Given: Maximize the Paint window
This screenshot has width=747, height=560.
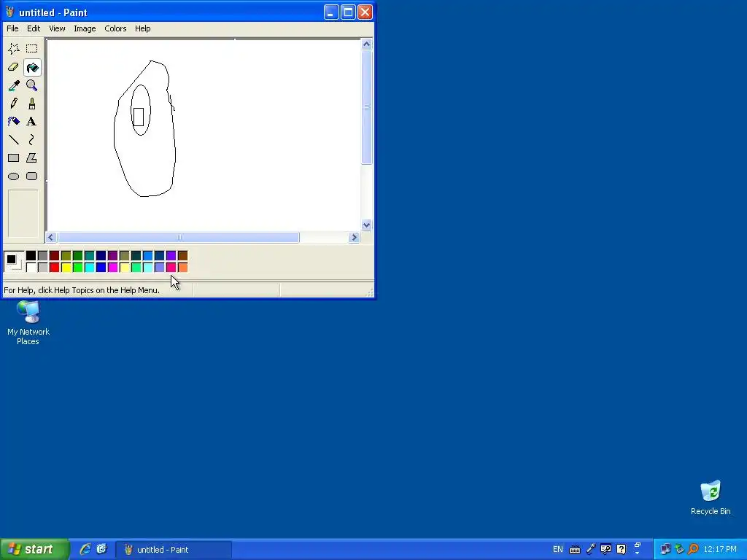Looking at the screenshot, I should point(348,12).
